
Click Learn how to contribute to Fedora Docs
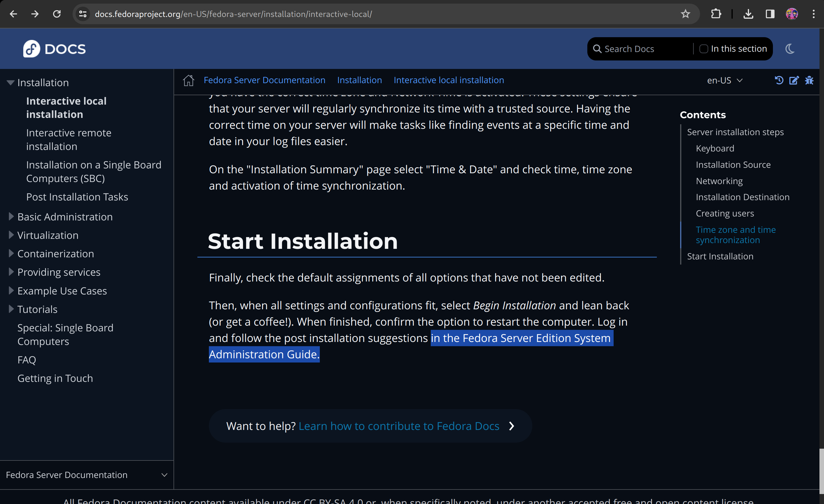[399, 426]
